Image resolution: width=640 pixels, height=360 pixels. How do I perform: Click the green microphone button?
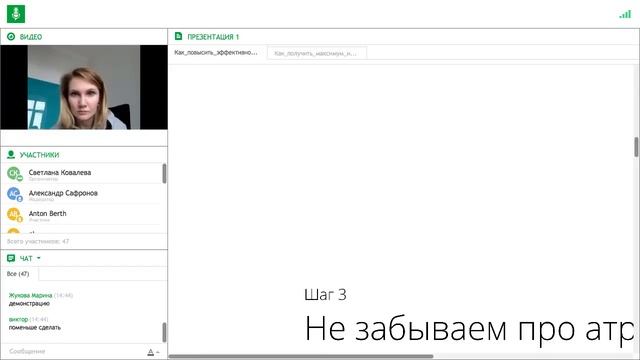pyautogui.click(x=16, y=14)
